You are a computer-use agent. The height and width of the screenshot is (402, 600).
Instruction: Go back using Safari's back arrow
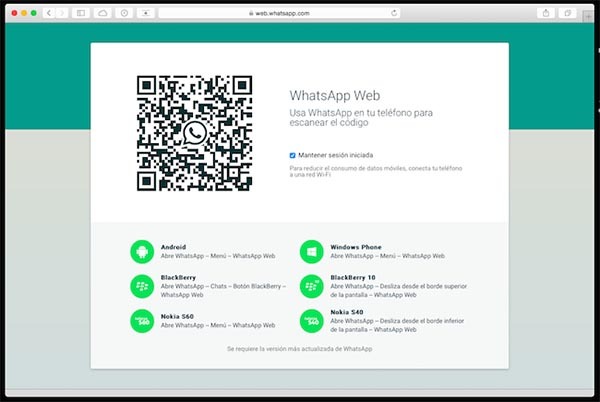pos(49,13)
